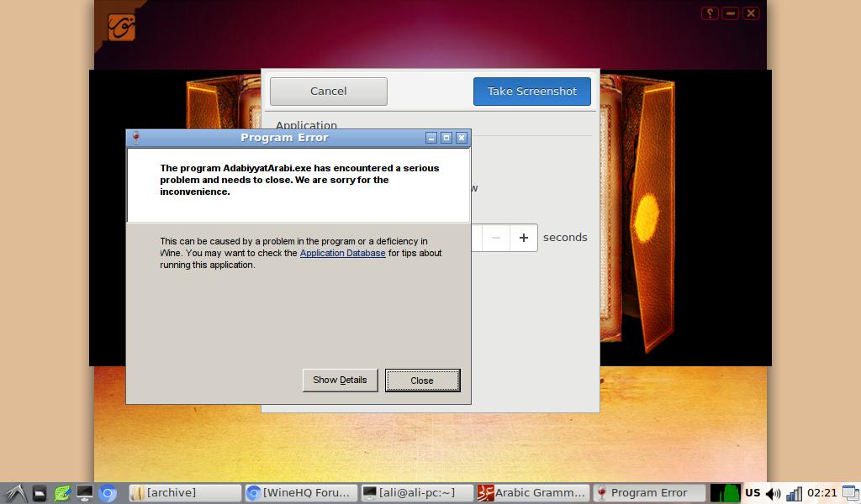Click the AdabiyyatArabi.exe error message text

click(299, 180)
